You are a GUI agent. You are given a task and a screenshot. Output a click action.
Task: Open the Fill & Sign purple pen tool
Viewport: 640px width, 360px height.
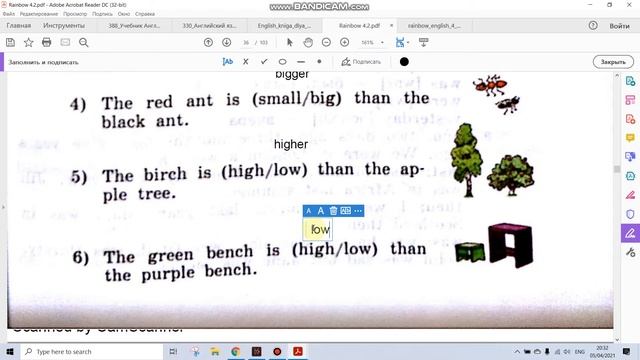tap(630, 233)
